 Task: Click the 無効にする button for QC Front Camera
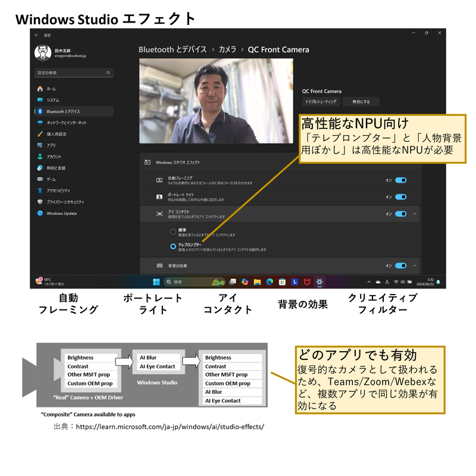tap(362, 102)
